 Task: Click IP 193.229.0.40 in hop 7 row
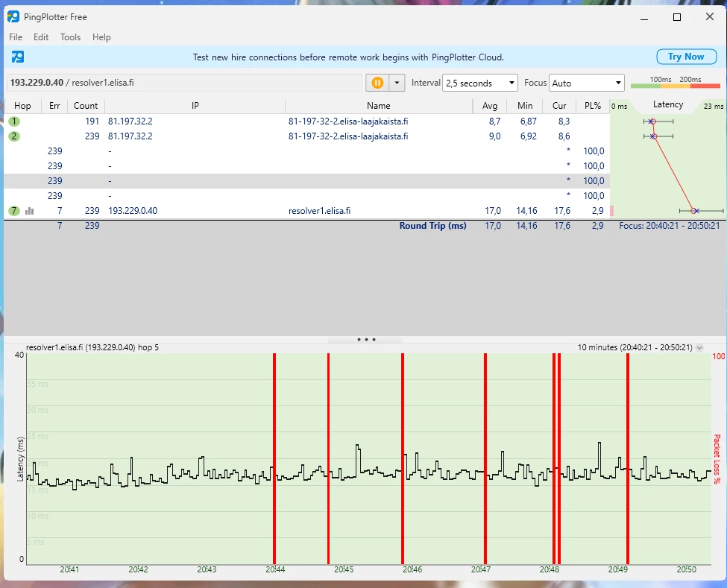[x=133, y=211]
